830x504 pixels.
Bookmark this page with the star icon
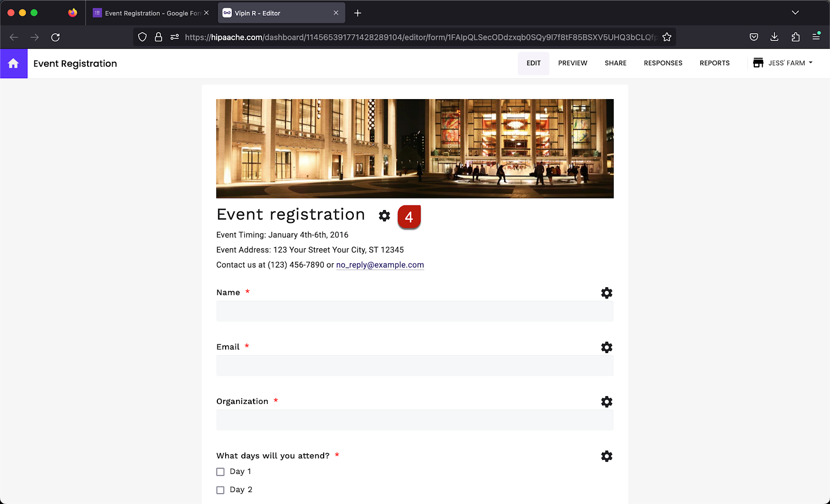pos(666,37)
